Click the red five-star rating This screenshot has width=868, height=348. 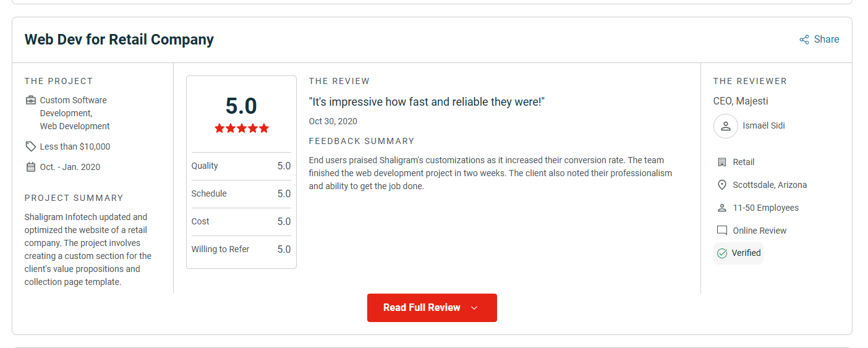[x=242, y=129]
